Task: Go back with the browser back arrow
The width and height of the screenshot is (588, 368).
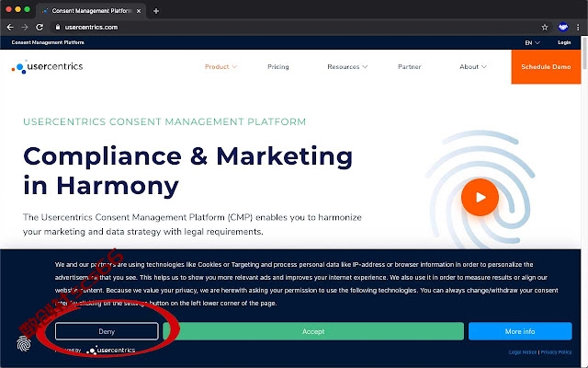Action: click(10, 27)
